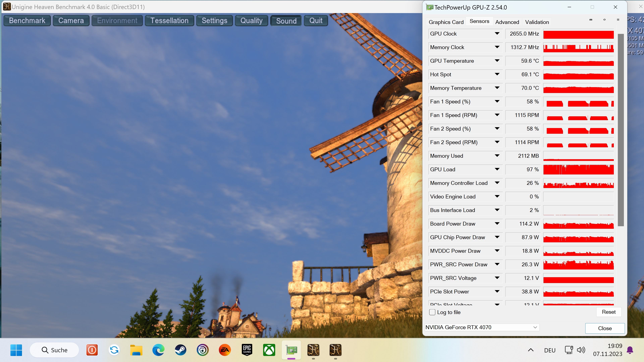Viewport: 644px width, 362px height.
Task: Open Ubisoft Connect from the taskbar
Action: [203, 350]
